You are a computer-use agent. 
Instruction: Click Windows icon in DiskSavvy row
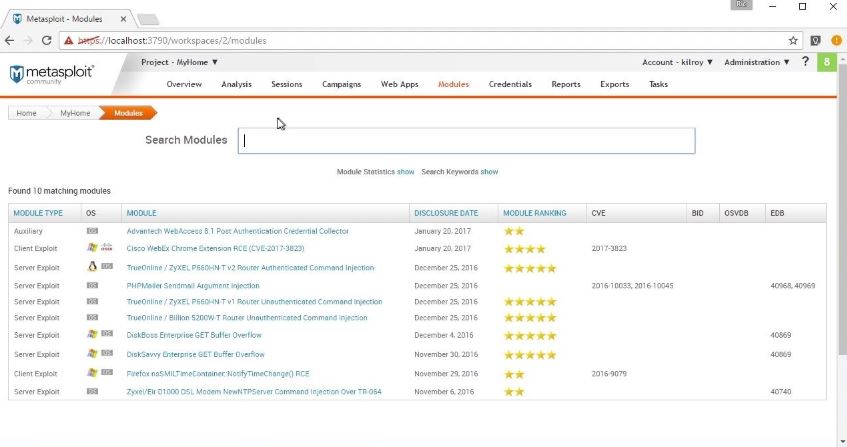(x=92, y=353)
